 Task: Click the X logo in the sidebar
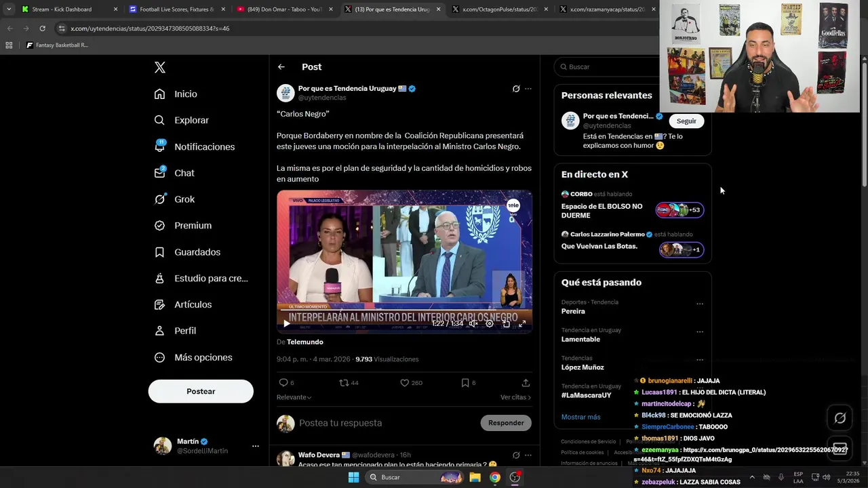tap(160, 67)
